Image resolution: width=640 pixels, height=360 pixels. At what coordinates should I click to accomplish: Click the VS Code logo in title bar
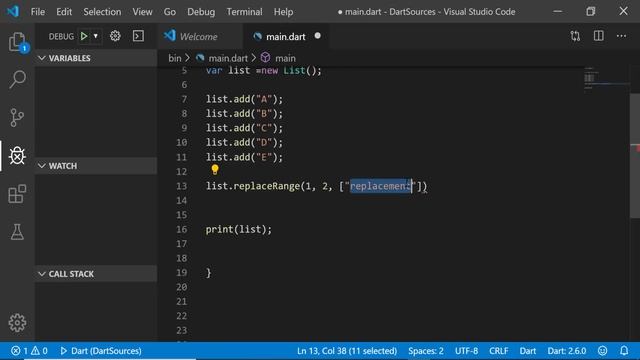tap(13, 11)
